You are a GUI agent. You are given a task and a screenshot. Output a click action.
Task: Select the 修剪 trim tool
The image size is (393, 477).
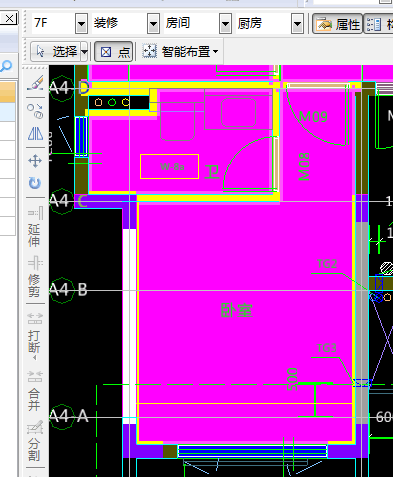point(35,277)
